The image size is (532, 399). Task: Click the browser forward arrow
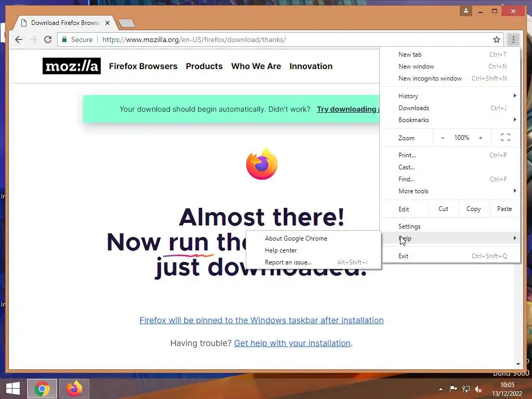[x=33, y=39]
